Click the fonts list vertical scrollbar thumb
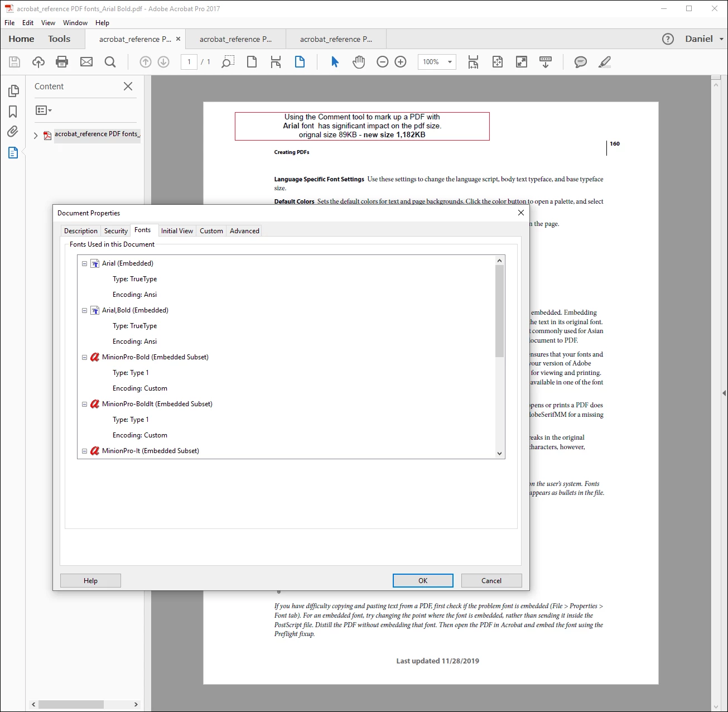 pos(500,311)
